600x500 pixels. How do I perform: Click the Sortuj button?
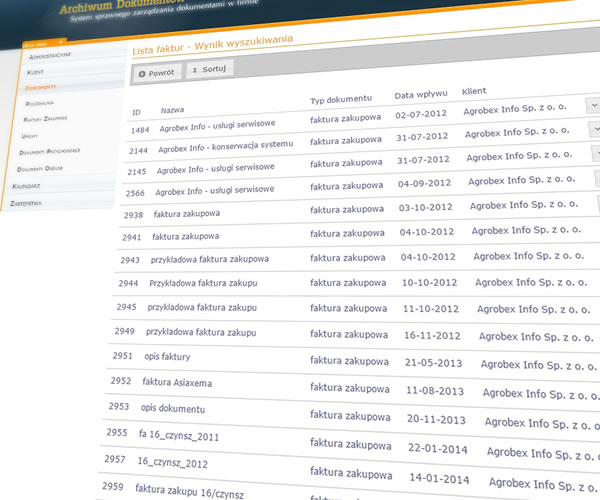click(209, 69)
